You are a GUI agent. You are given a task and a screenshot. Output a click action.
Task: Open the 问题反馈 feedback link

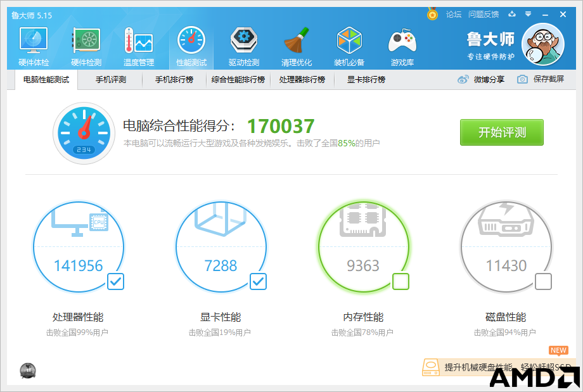(x=484, y=15)
